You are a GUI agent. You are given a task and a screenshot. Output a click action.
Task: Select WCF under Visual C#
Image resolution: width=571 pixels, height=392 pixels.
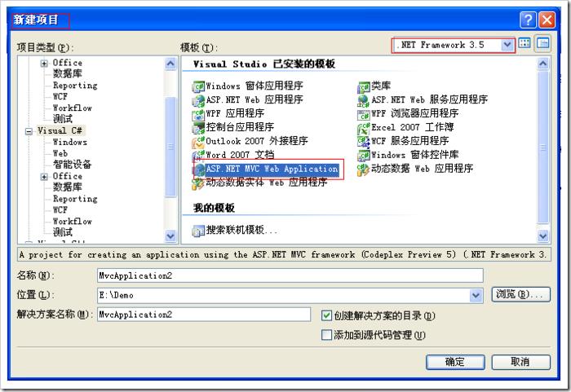60,210
